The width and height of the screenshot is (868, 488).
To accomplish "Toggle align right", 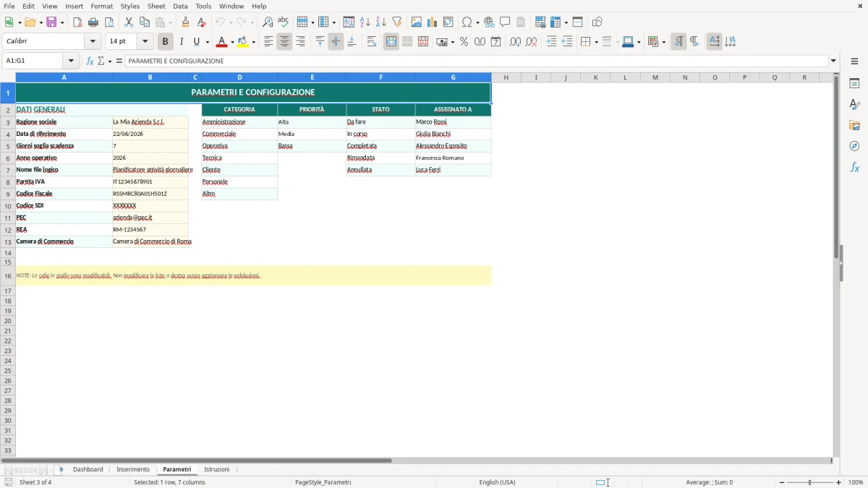I will click(x=300, y=42).
